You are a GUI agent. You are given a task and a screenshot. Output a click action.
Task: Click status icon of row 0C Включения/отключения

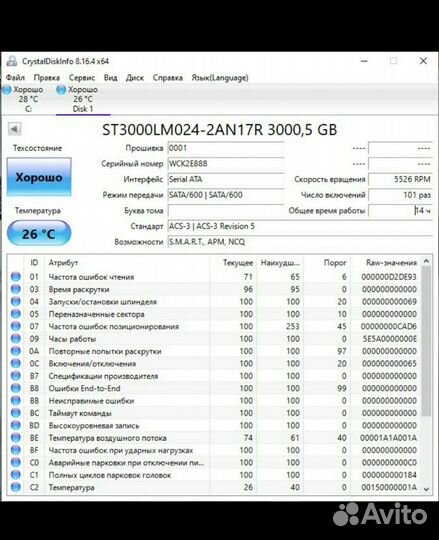click(x=15, y=363)
